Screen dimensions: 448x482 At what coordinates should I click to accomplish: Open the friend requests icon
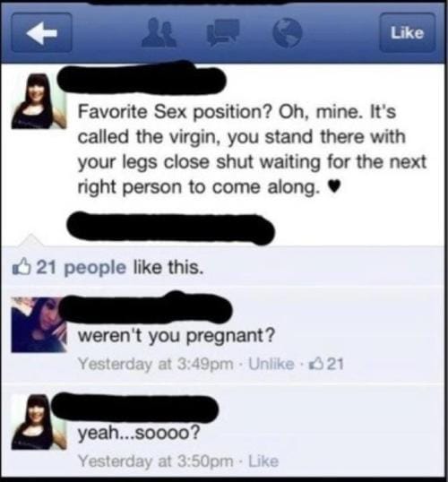(159, 32)
